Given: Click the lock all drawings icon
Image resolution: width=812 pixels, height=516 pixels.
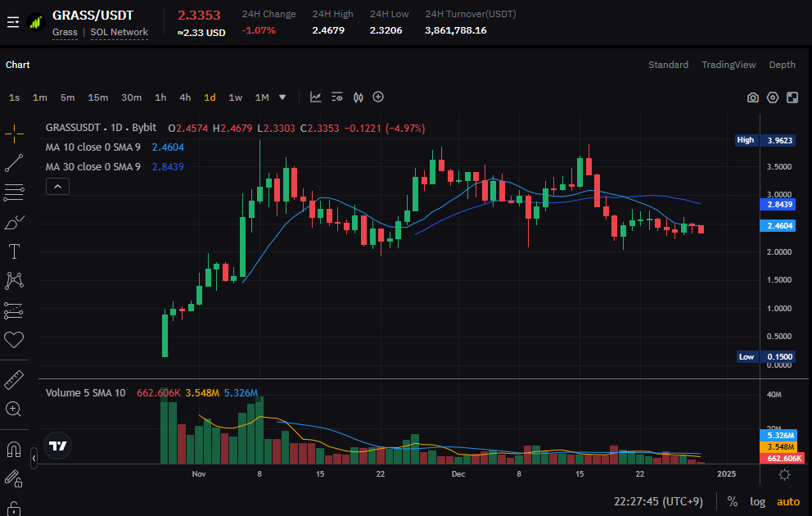Looking at the screenshot, I should click(x=14, y=509).
